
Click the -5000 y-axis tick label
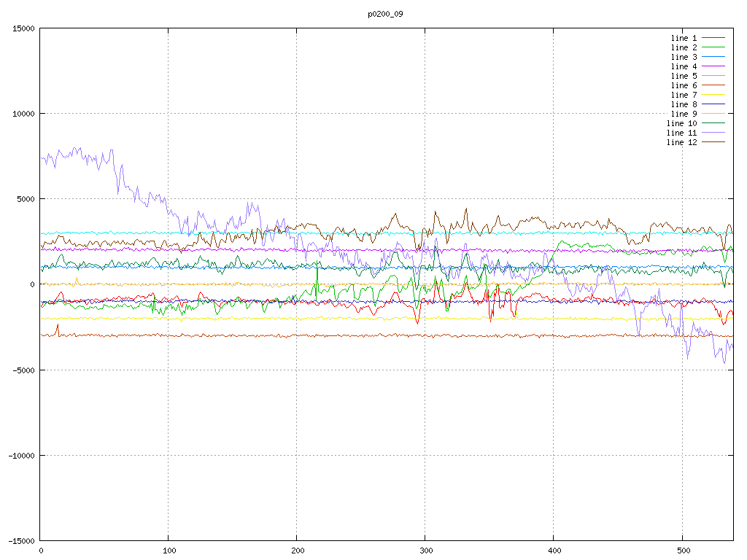pos(23,370)
